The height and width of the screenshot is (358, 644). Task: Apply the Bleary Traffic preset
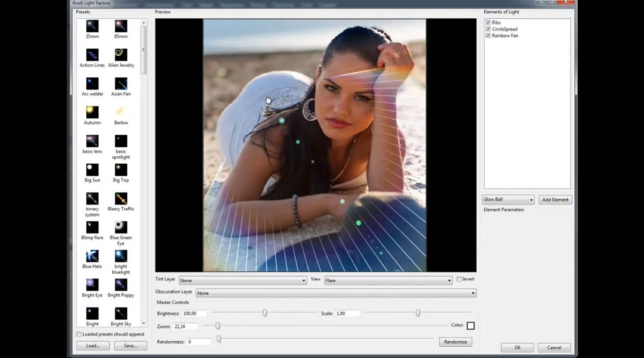121,199
